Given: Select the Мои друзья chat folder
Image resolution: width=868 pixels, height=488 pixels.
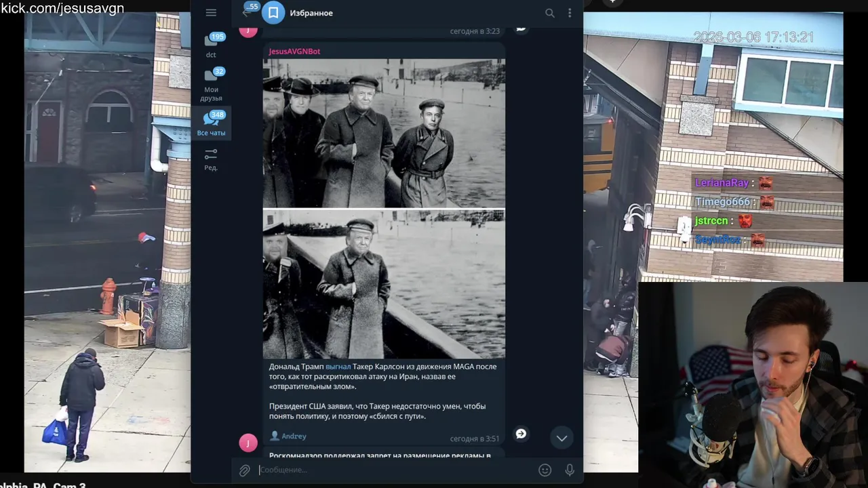Looking at the screenshot, I should coord(211,85).
